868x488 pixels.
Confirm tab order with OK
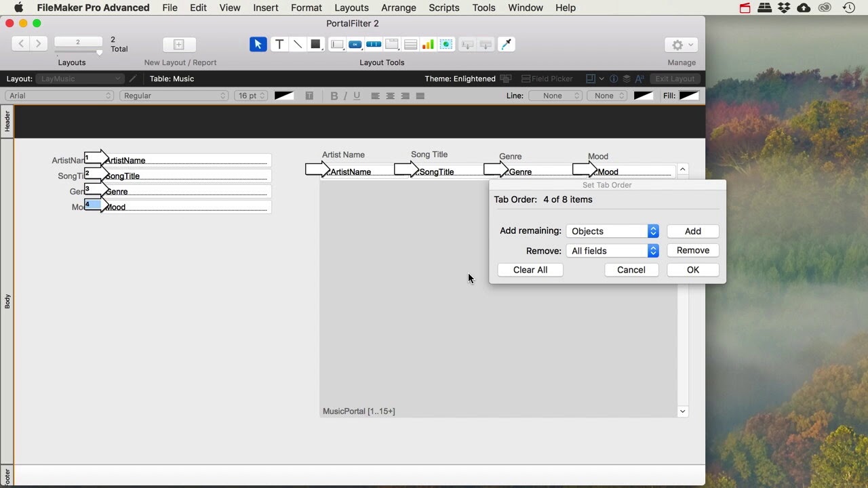coord(693,270)
